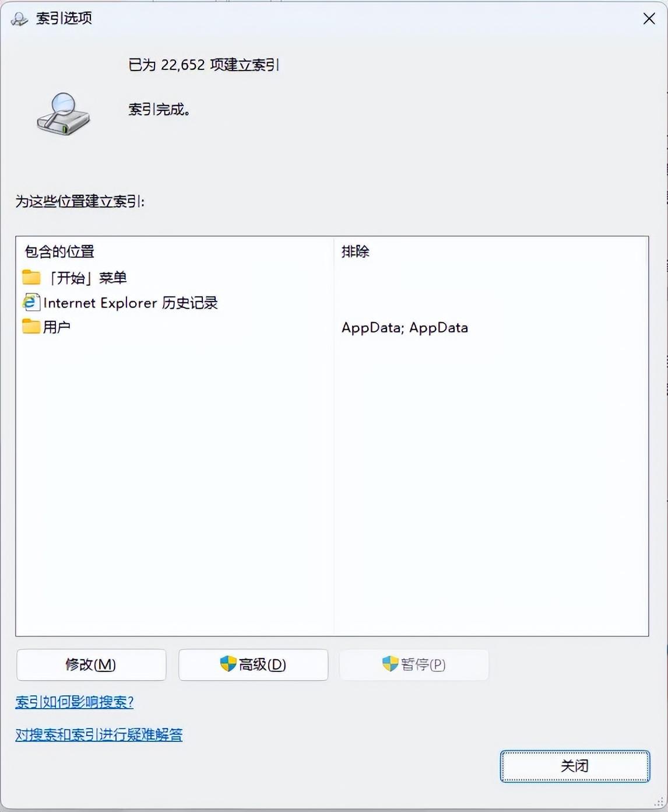668x812 pixels.
Task: Open the 对搜索和索引进行疑难解答 link
Action: (x=99, y=734)
